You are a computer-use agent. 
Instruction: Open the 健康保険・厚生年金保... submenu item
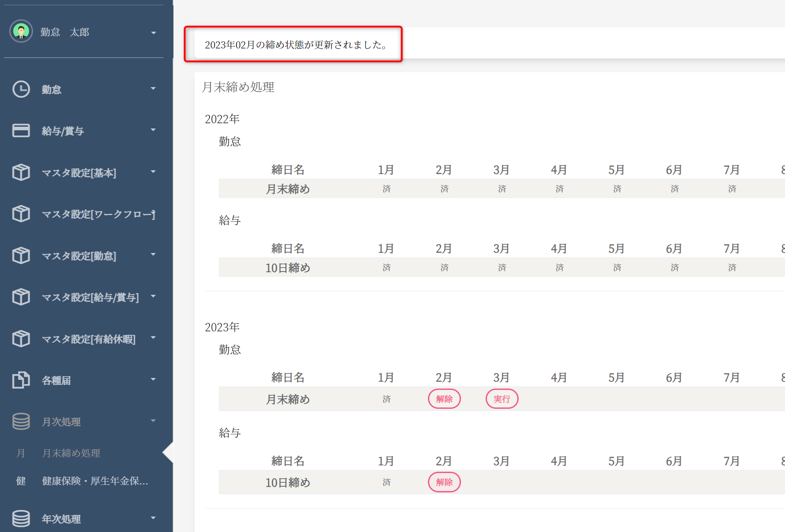coord(95,481)
